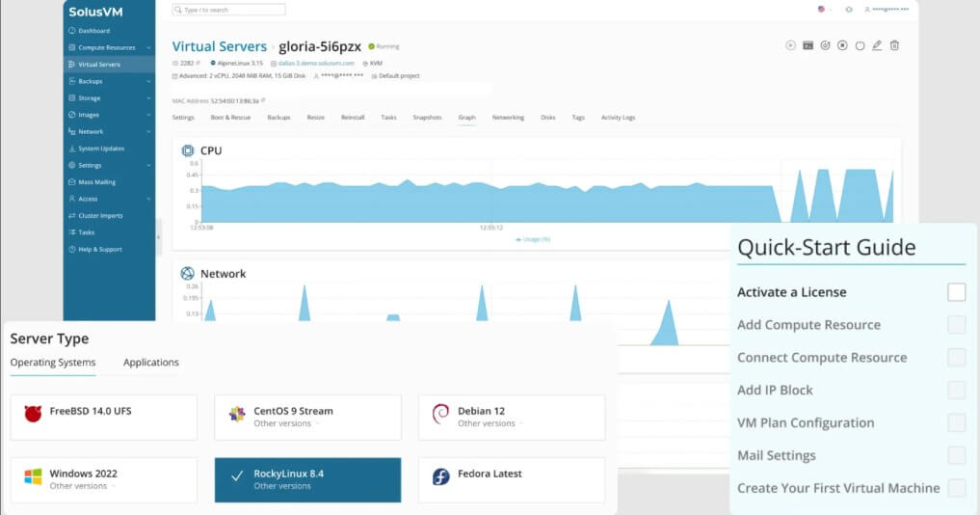Viewport: 980px width, 515px height.
Task: Click the stop server icon
Action: (x=842, y=45)
